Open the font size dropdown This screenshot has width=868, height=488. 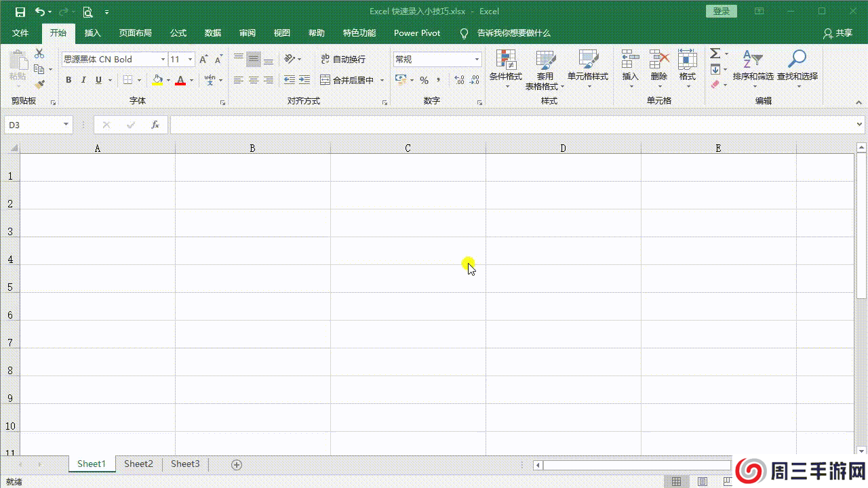point(190,60)
